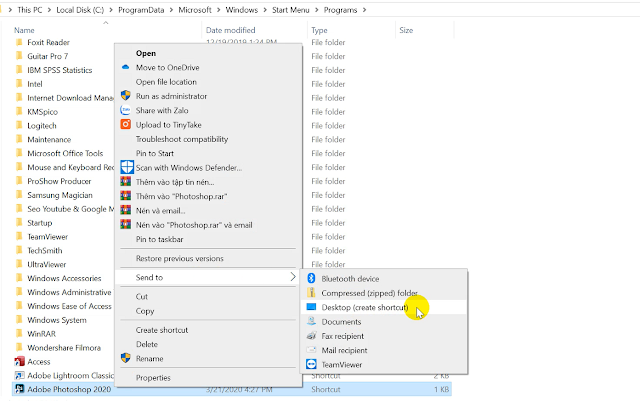Click the Fax recipient icon
This screenshot has width=640, height=401.
[311, 336]
